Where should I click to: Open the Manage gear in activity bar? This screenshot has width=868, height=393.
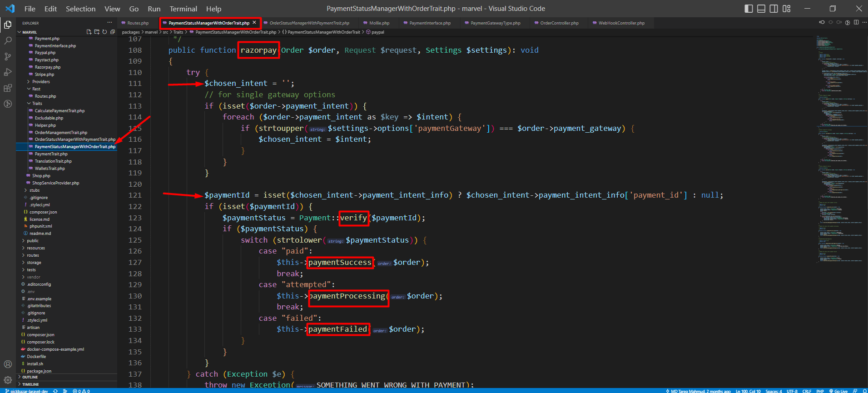(8, 380)
